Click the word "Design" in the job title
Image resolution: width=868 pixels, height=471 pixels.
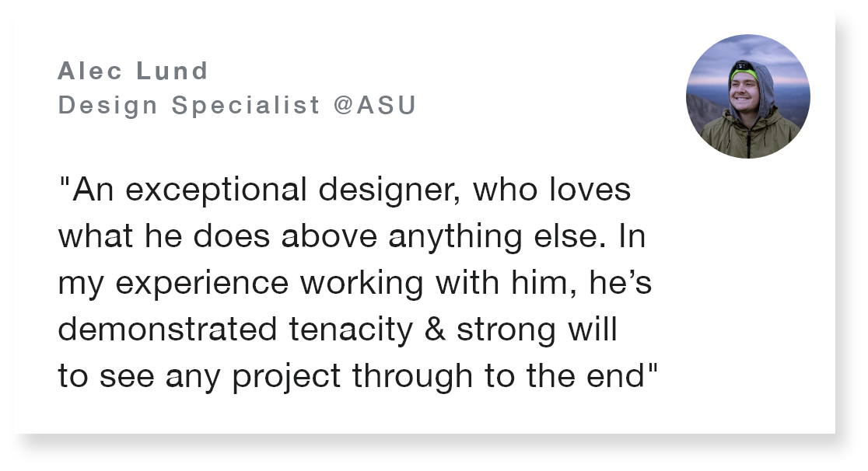(x=108, y=105)
